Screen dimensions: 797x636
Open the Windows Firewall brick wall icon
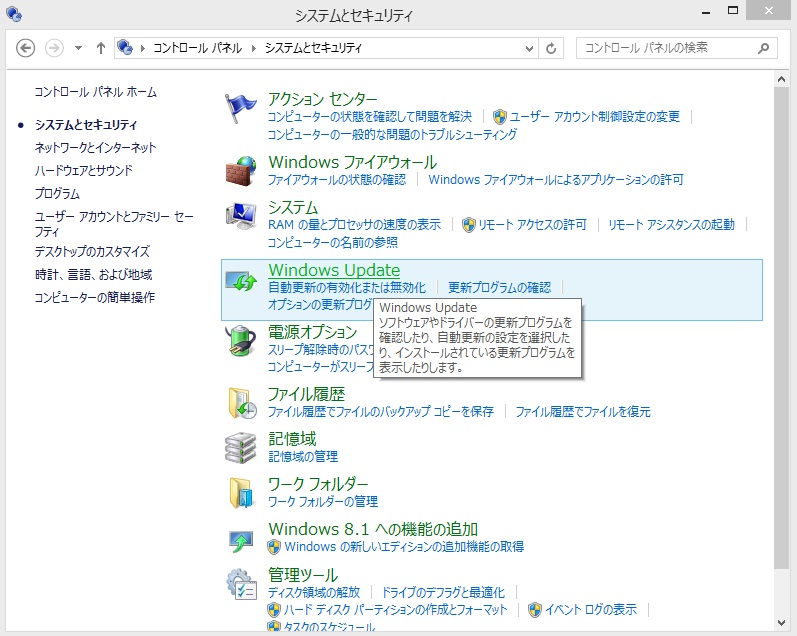(x=241, y=170)
